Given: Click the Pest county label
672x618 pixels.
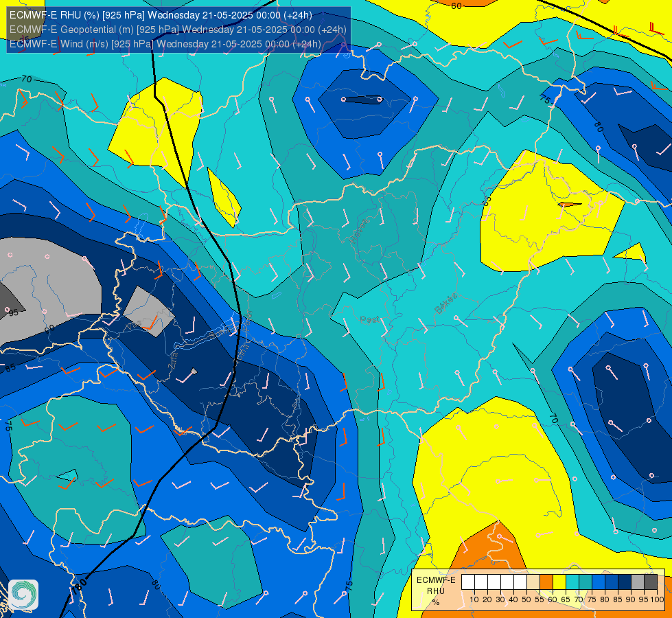Looking at the screenshot, I should 369,319.
